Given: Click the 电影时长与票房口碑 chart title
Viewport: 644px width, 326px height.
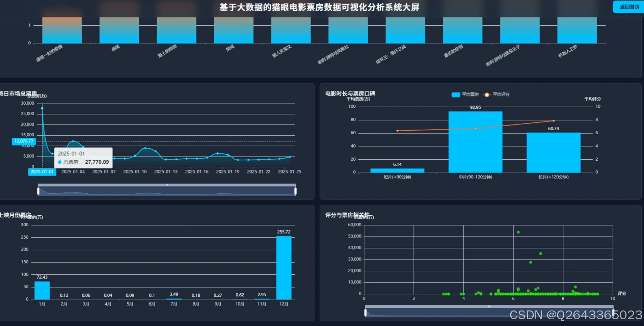Looking at the screenshot, I should coord(350,93).
